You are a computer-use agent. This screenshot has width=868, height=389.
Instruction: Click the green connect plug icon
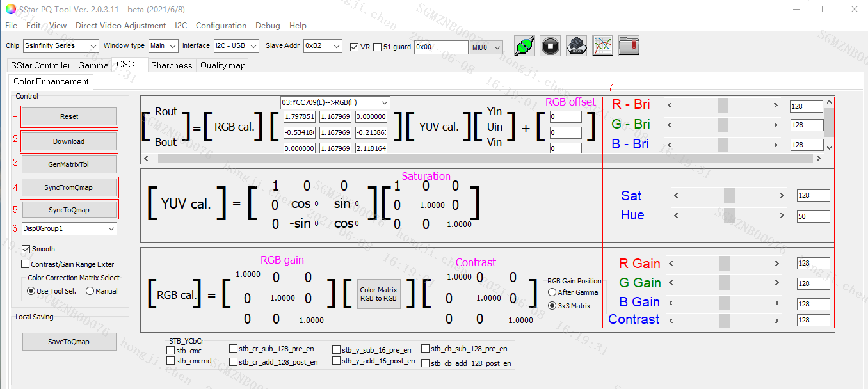tap(524, 45)
